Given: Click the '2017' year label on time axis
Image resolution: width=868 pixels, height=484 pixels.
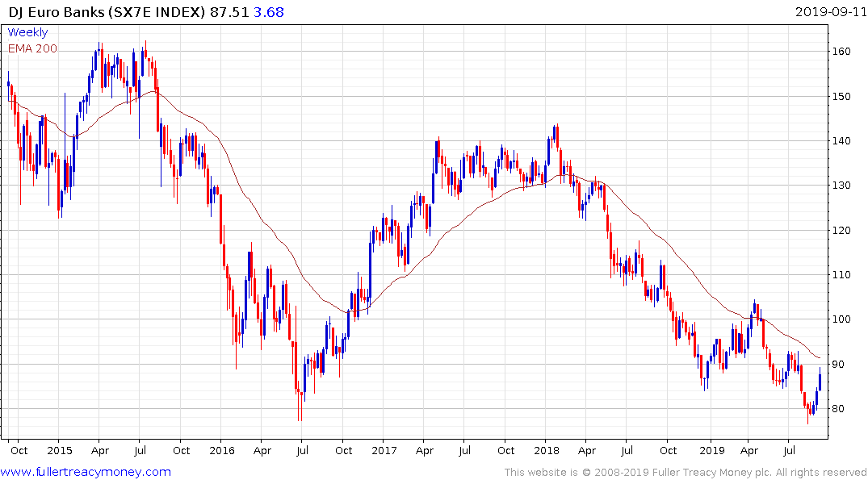Looking at the screenshot, I should (384, 450).
